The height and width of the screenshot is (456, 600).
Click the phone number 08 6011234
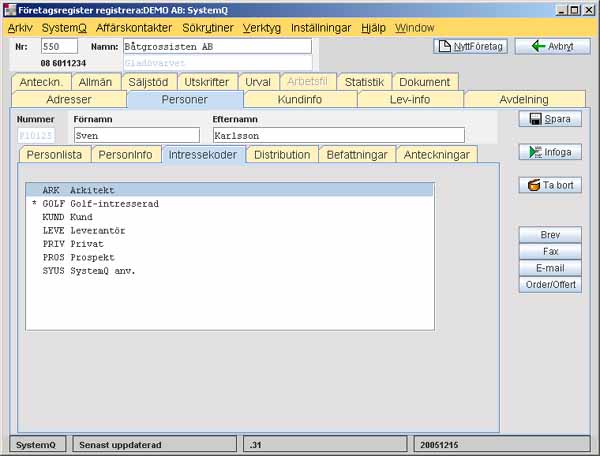coord(63,63)
